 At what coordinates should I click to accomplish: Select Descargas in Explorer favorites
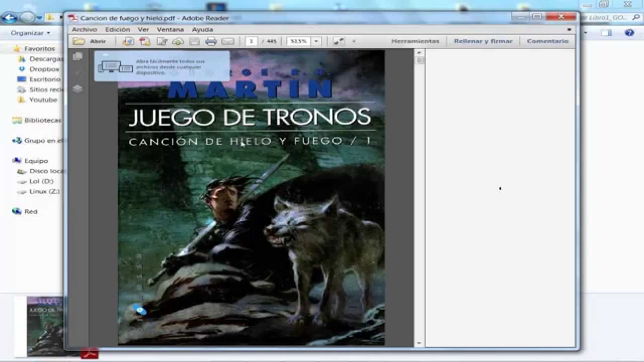click(46, 59)
